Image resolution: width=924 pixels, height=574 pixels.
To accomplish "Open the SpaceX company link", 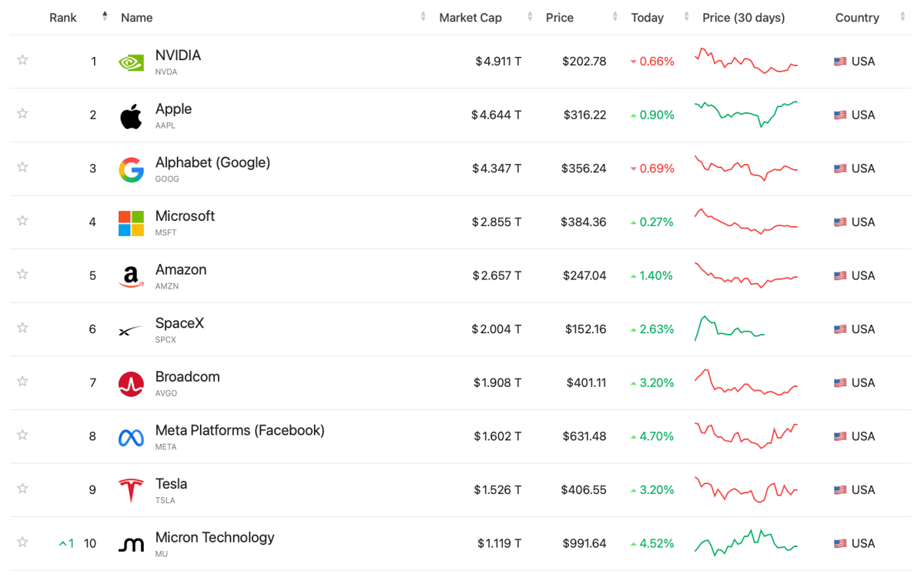I will 179,323.
